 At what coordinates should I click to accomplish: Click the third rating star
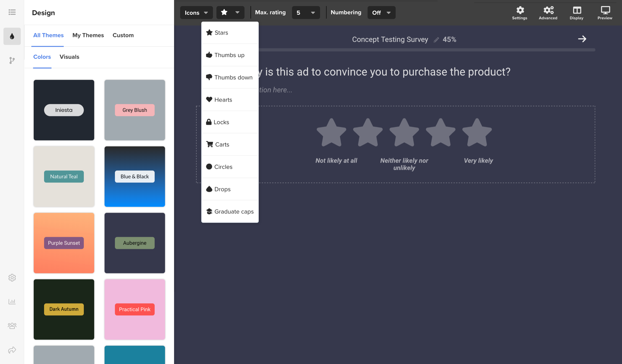[x=404, y=133]
